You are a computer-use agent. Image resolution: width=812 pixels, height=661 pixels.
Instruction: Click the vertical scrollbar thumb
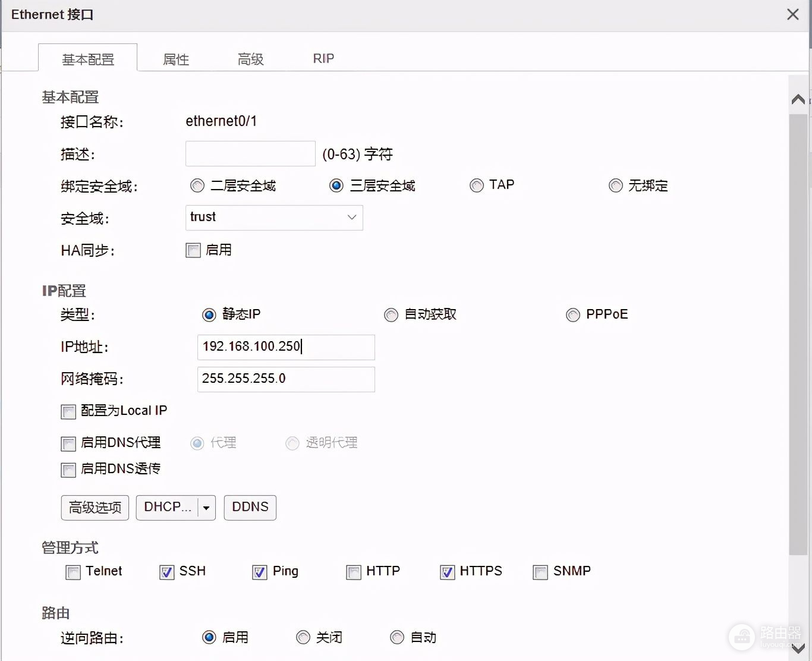point(798,333)
